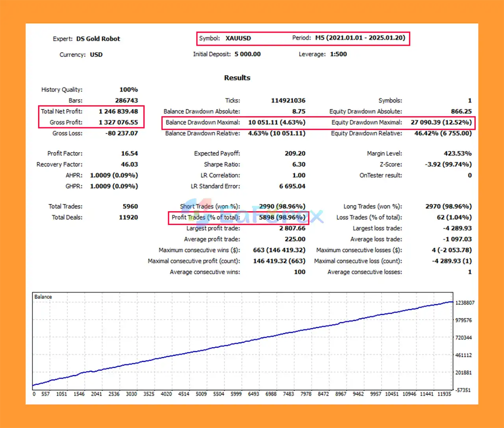The width and height of the screenshot is (504, 428).
Task: Select the M5 period date range
Action: click(360, 38)
